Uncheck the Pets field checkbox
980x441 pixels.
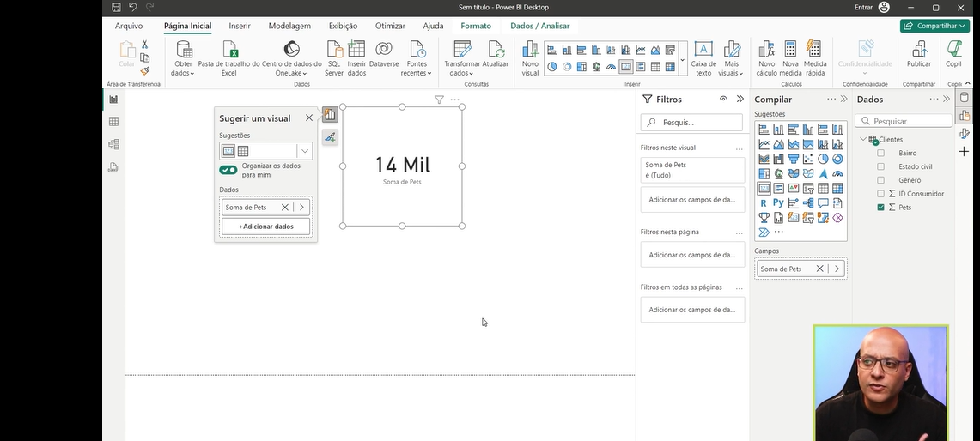880,208
